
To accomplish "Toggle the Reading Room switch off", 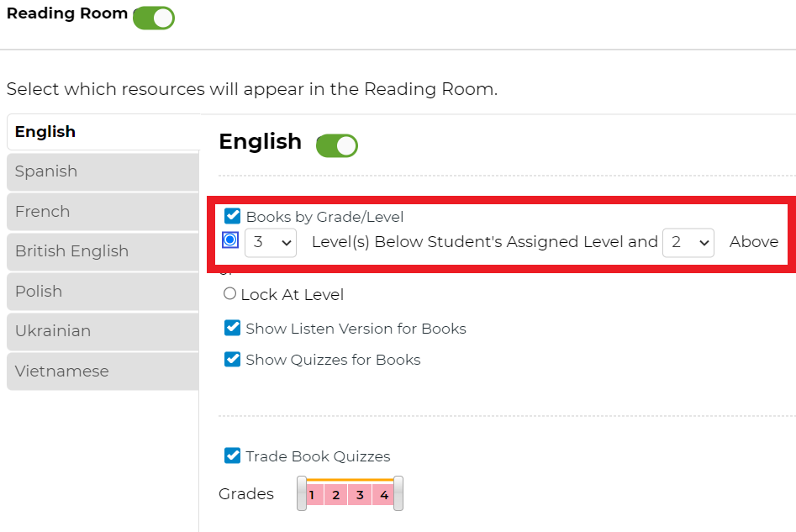I will [x=154, y=18].
